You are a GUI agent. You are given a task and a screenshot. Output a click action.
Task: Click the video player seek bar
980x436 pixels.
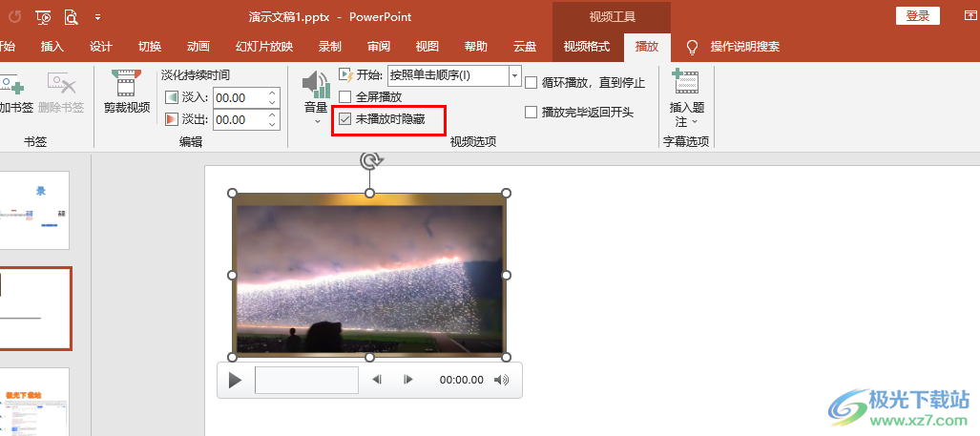[x=306, y=380]
